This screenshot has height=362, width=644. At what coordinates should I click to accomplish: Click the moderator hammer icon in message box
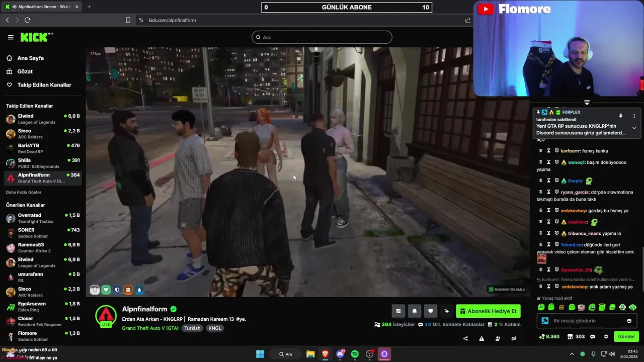tap(545, 321)
